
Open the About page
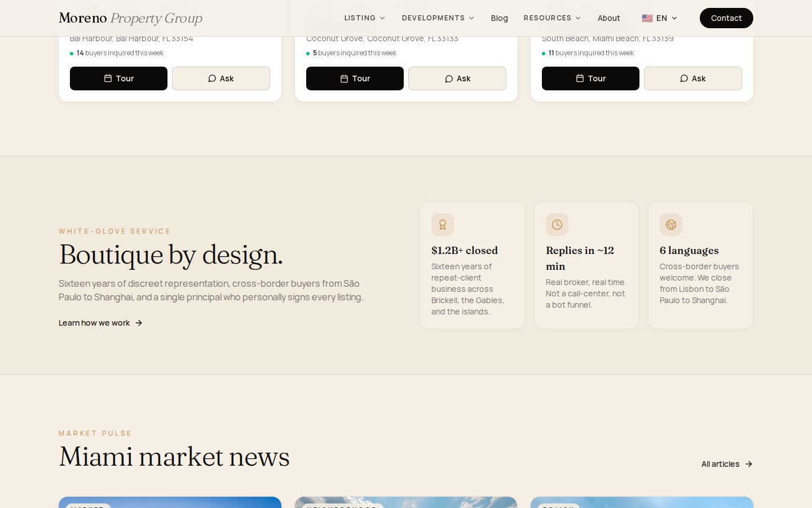coord(609,18)
